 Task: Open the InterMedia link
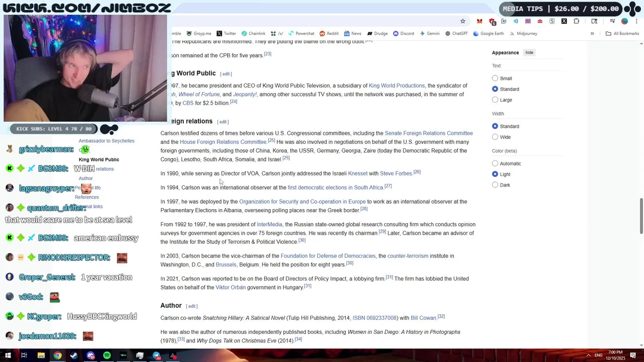[x=270, y=225]
